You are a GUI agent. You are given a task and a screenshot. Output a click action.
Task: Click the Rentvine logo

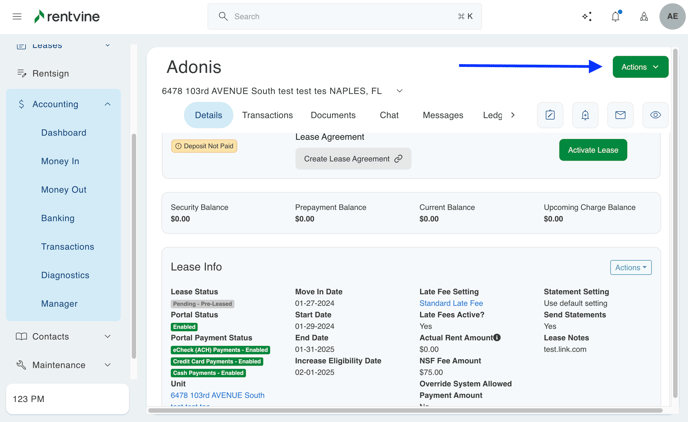tap(67, 16)
